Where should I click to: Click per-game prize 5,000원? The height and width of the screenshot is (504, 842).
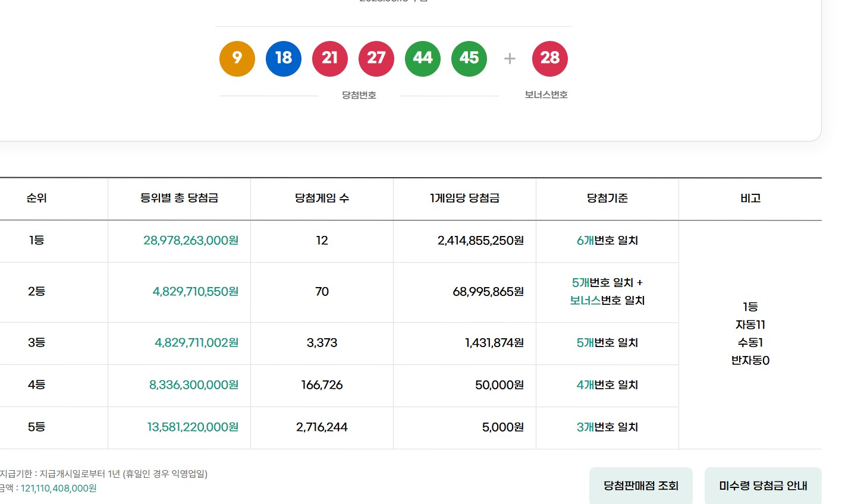coord(503,427)
